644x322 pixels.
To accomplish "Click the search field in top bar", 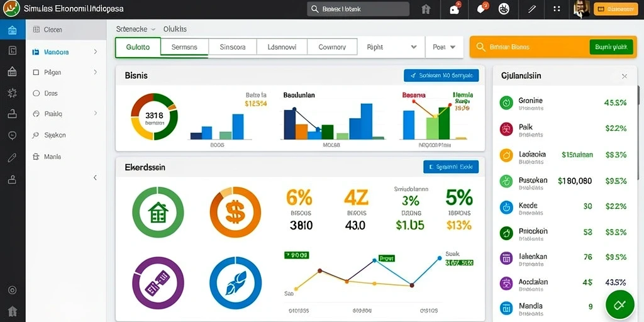I will coord(358,9).
